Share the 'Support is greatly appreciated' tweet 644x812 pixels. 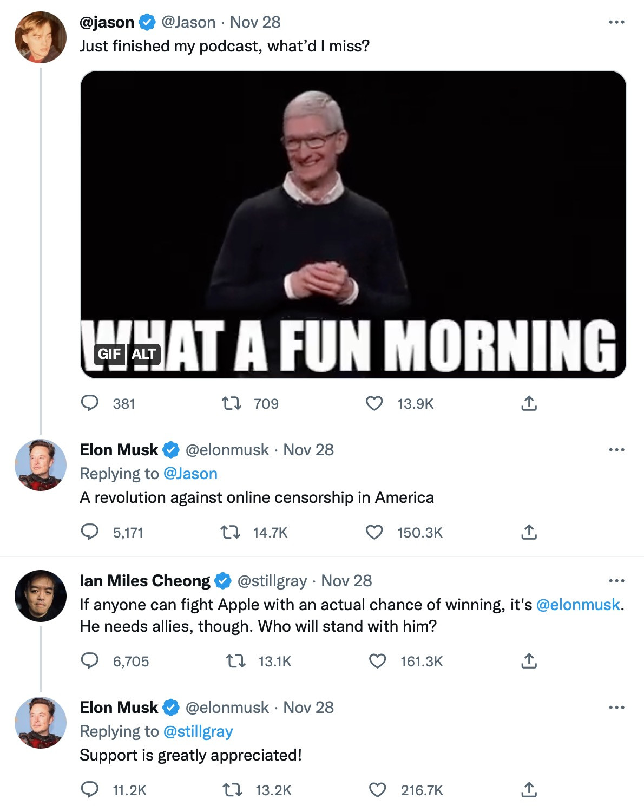click(529, 790)
